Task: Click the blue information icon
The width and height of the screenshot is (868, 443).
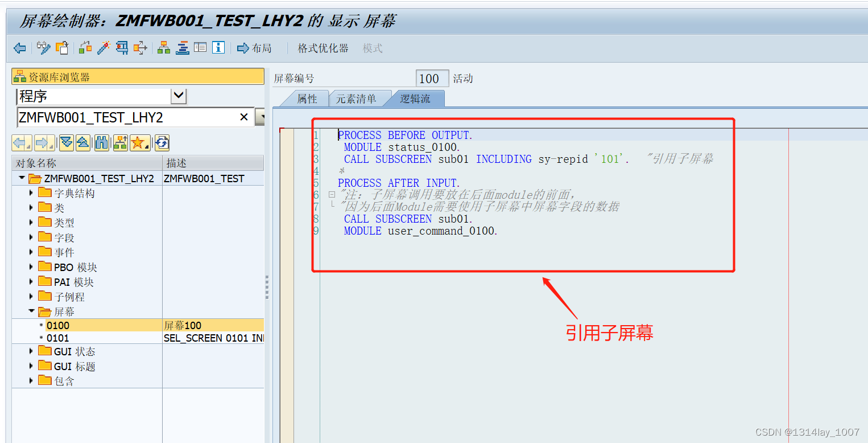Action: click(218, 48)
